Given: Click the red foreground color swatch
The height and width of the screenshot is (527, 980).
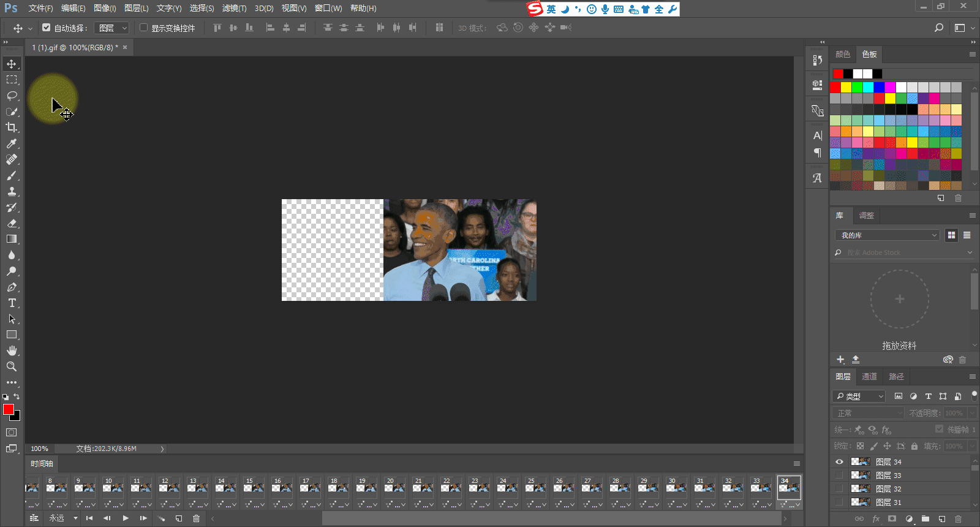Looking at the screenshot, I should tap(8, 409).
